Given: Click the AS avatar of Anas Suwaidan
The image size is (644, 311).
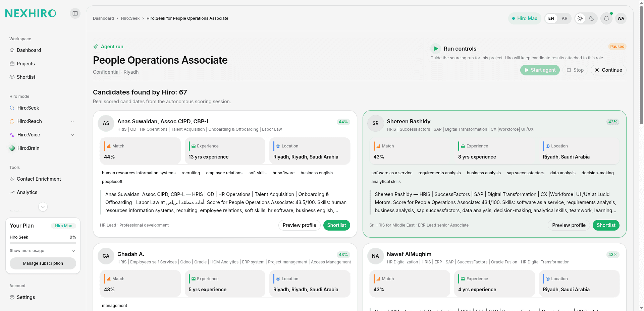Looking at the screenshot, I should (x=106, y=123).
